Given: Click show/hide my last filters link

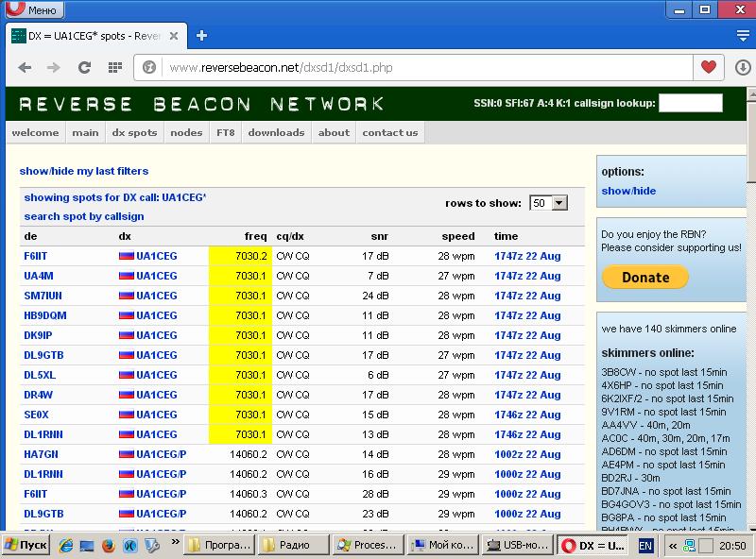Looking at the screenshot, I should click(84, 171).
